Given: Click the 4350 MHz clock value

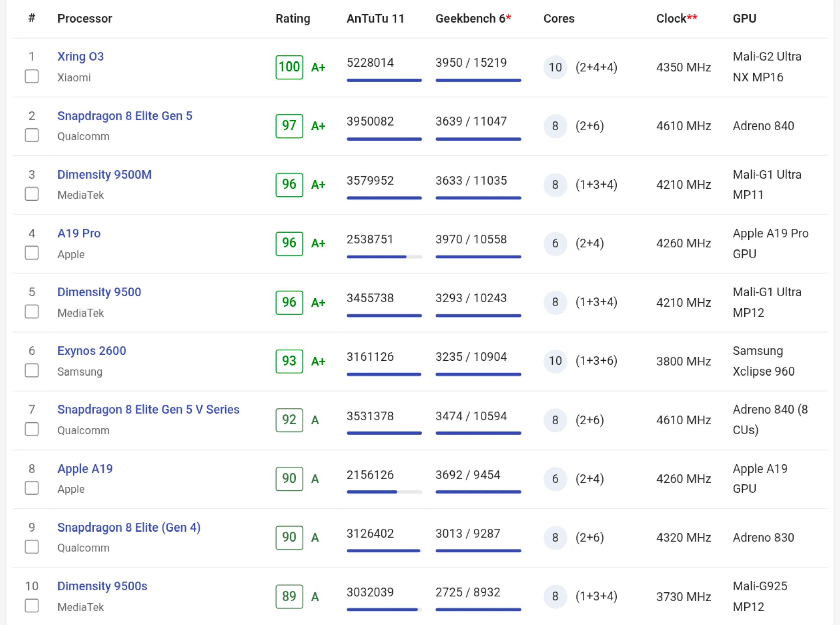Looking at the screenshot, I should coord(684,67).
